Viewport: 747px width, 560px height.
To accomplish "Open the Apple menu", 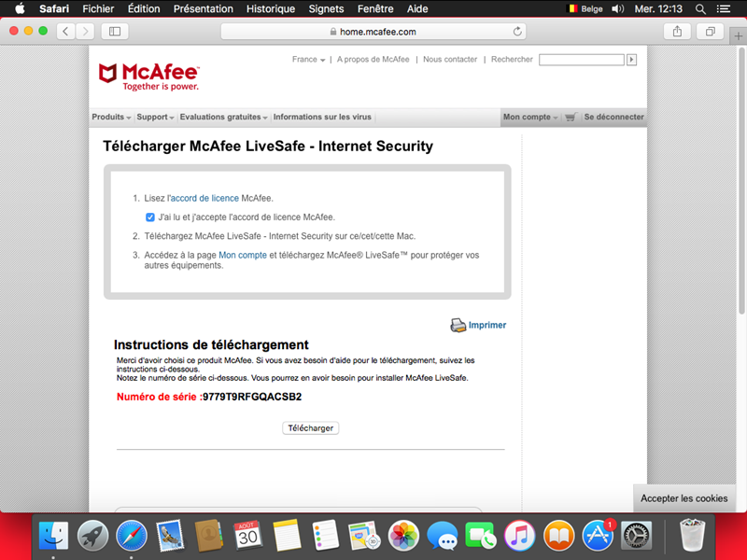I will point(20,8).
